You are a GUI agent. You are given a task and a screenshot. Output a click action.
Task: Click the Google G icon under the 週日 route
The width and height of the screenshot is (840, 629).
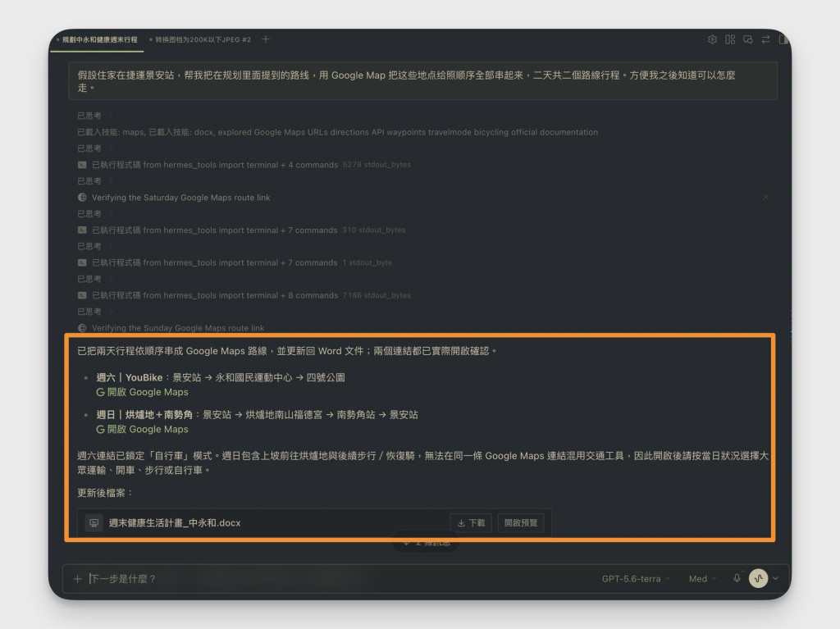pyautogui.click(x=100, y=429)
